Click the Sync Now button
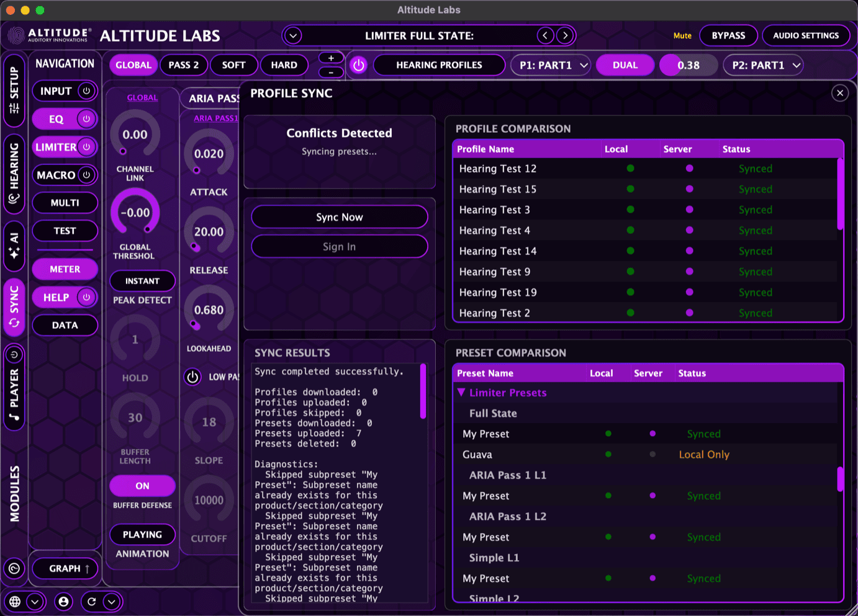The height and width of the screenshot is (616, 858). pos(339,216)
